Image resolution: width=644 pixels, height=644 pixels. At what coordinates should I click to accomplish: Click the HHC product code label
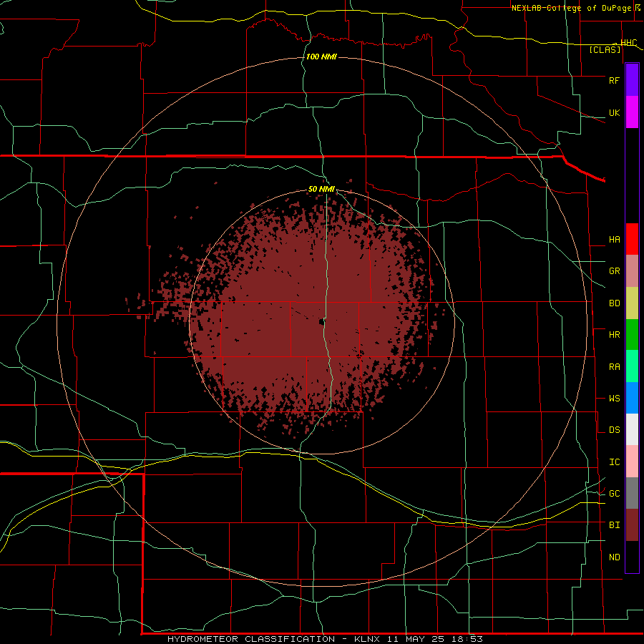coord(628,43)
